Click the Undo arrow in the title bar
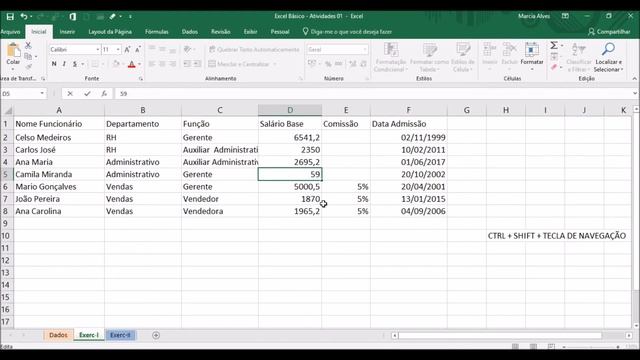Screen dimensions: 640x360 point(24,16)
